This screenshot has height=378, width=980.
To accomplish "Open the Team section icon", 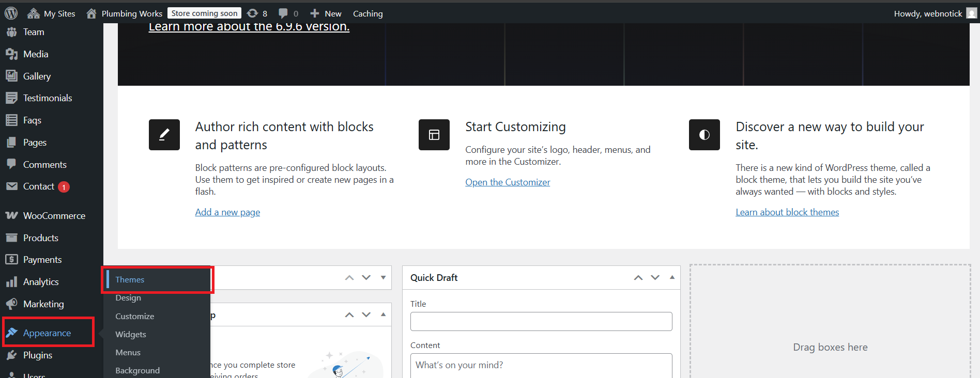I will point(11,32).
